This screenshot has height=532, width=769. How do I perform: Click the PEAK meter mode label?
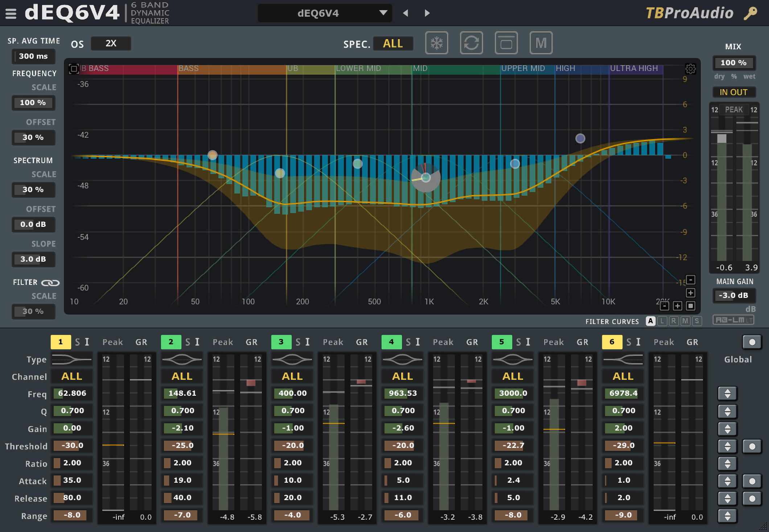point(734,109)
